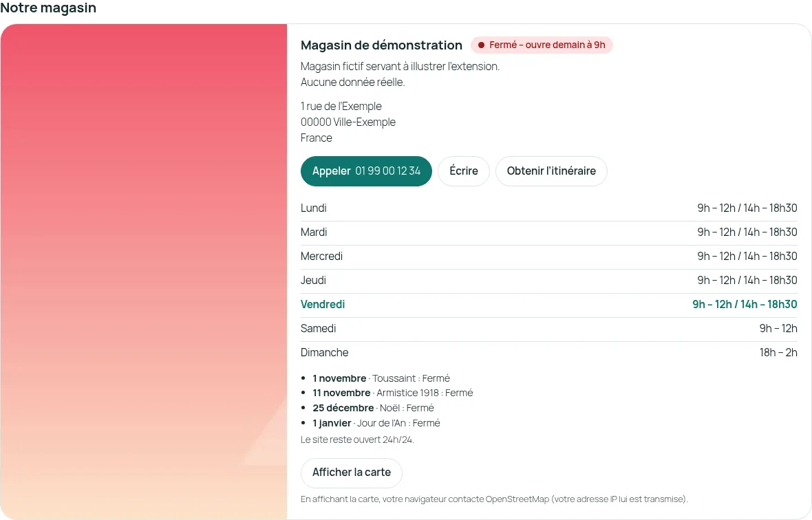Screen dimensions: 812x520
Task: Click the Écrire button
Action: point(464,171)
